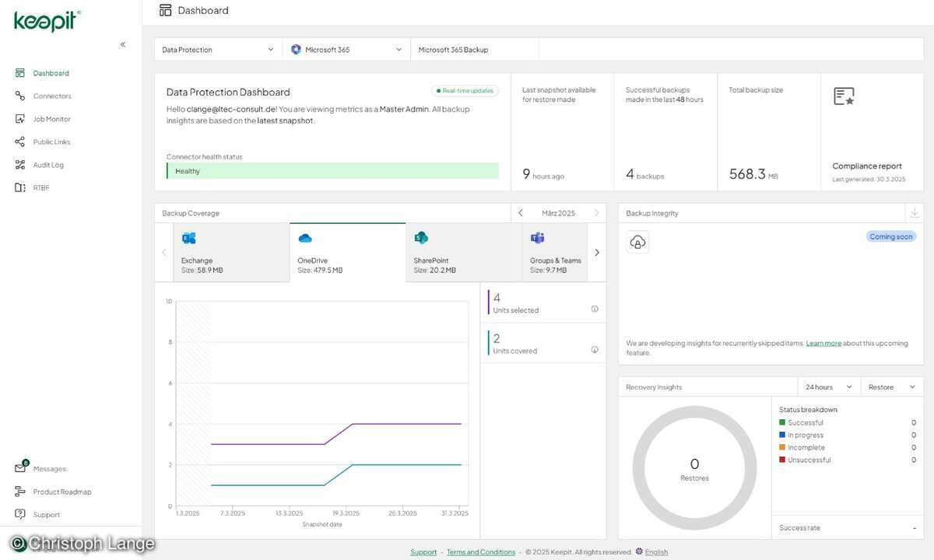Select the Groups & Teams tab
The width and height of the screenshot is (934, 560).
click(555, 252)
